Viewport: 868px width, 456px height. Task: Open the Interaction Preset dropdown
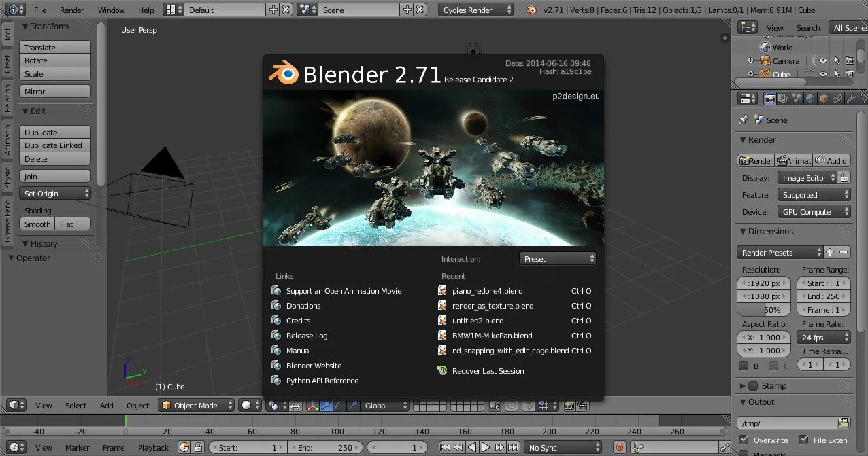pyautogui.click(x=558, y=259)
